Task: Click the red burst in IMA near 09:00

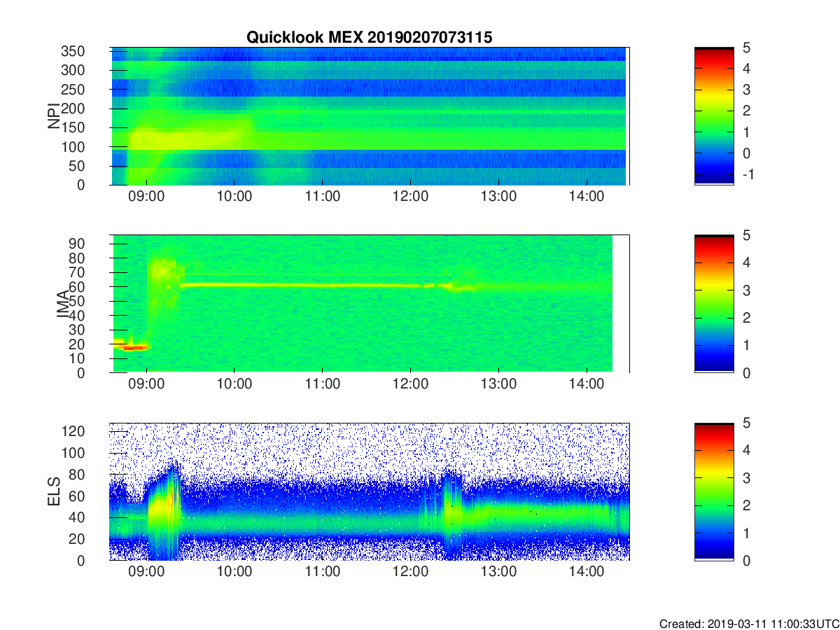Action: pos(133,346)
